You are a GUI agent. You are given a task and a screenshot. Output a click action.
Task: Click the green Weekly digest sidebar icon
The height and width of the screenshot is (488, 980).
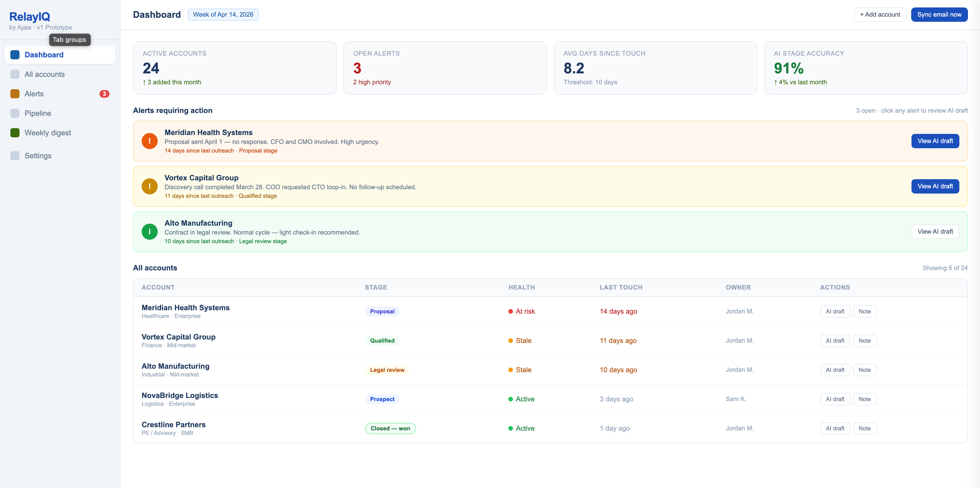pyautogui.click(x=15, y=133)
